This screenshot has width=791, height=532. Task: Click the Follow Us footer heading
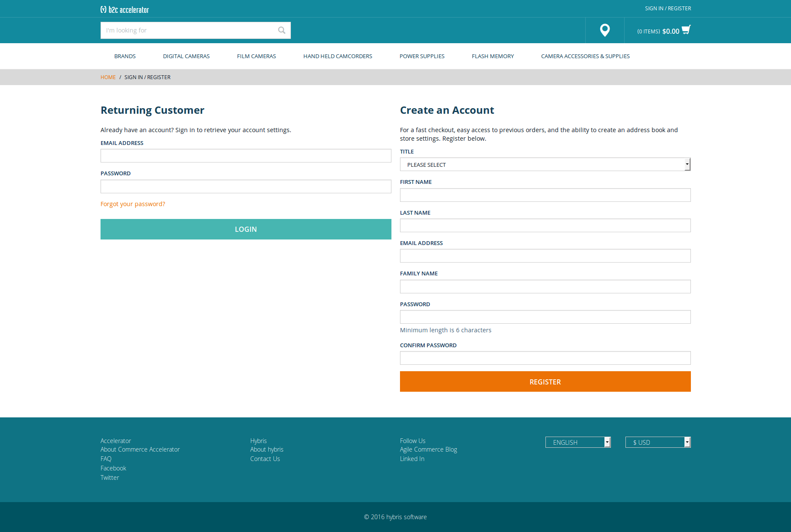point(412,441)
